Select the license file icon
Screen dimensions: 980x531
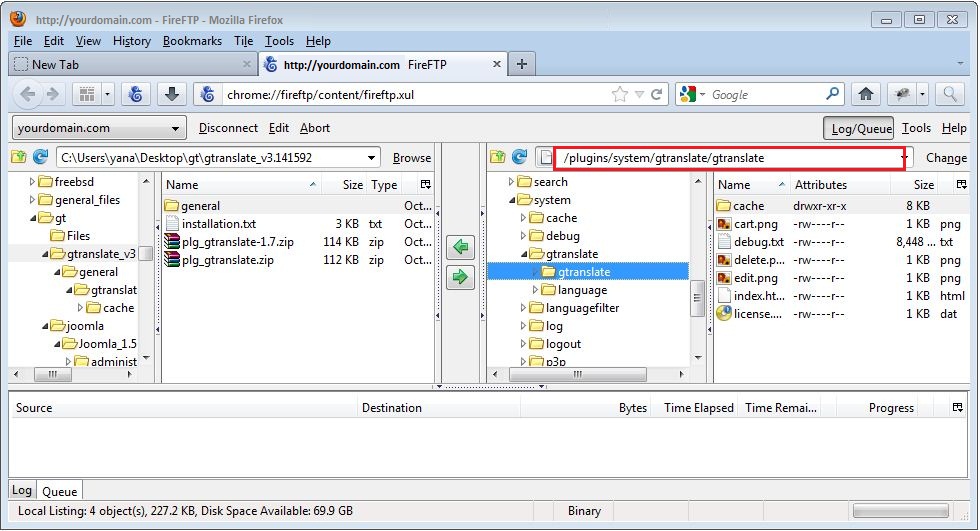(x=724, y=314)
